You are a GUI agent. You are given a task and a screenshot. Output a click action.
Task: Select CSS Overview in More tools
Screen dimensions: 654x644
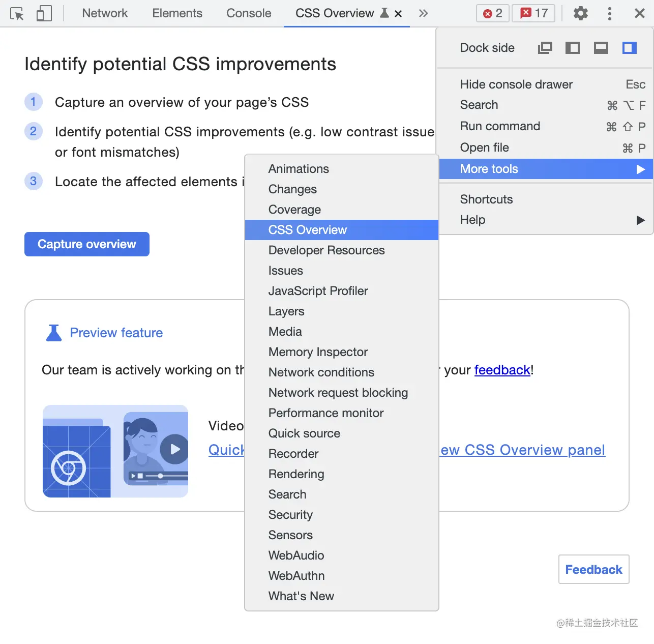pos(341,230)
